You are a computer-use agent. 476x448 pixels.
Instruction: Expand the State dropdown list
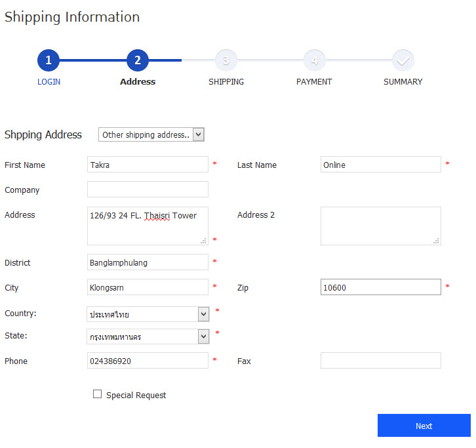[148, 336]
